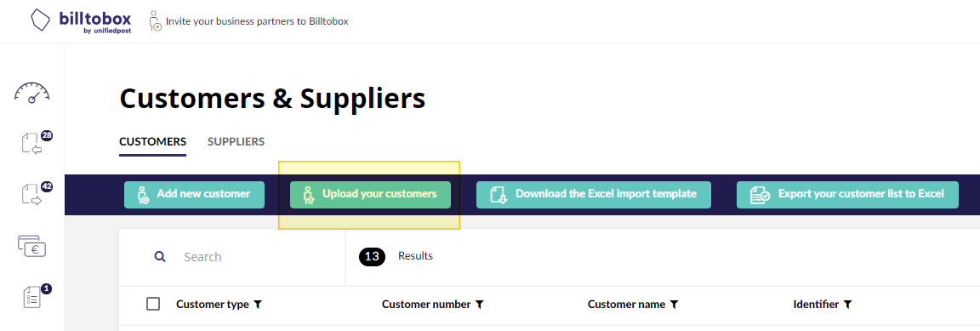Image resolution: width=980 pixels, height=331 pixels.
Task: Click the magnifying glass search icon
Action: coord(160,256)
